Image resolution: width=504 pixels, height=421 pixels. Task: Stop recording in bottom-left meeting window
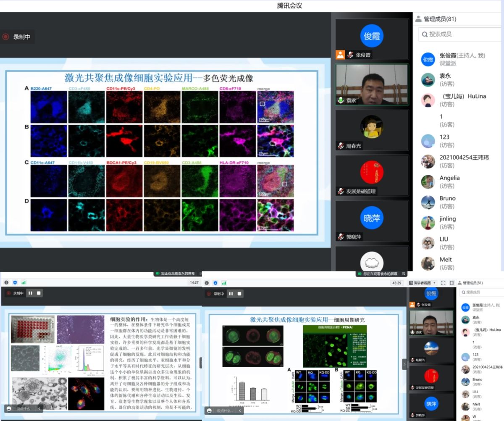tap(39, 293)
